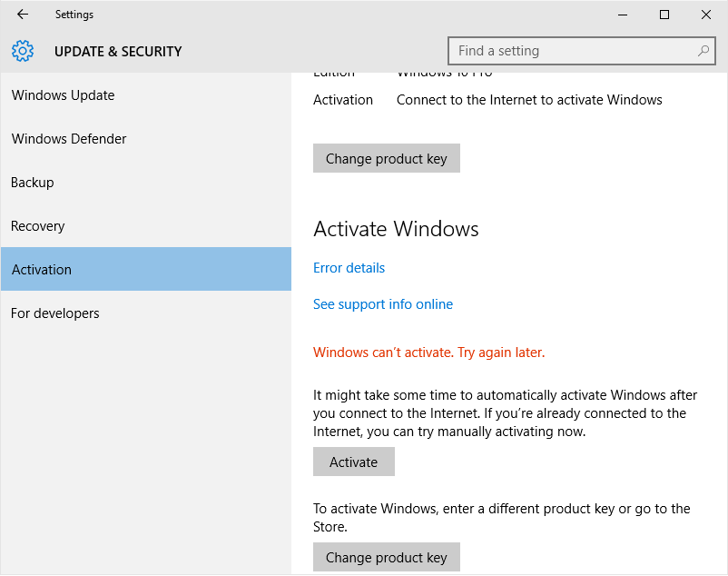Open the Recovery section
Screen dimensions: 728x576
(38, 226)
